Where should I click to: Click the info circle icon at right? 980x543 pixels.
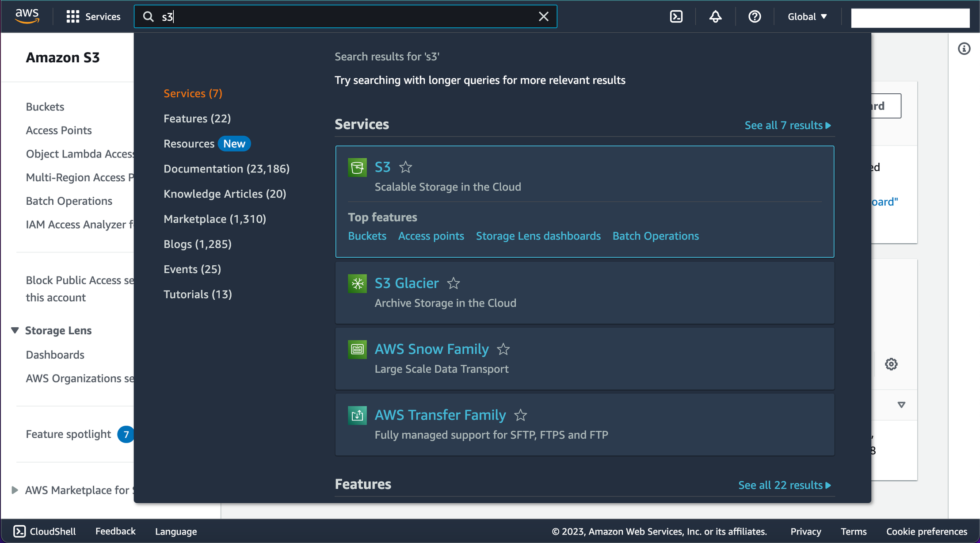[x=964, y=49]
